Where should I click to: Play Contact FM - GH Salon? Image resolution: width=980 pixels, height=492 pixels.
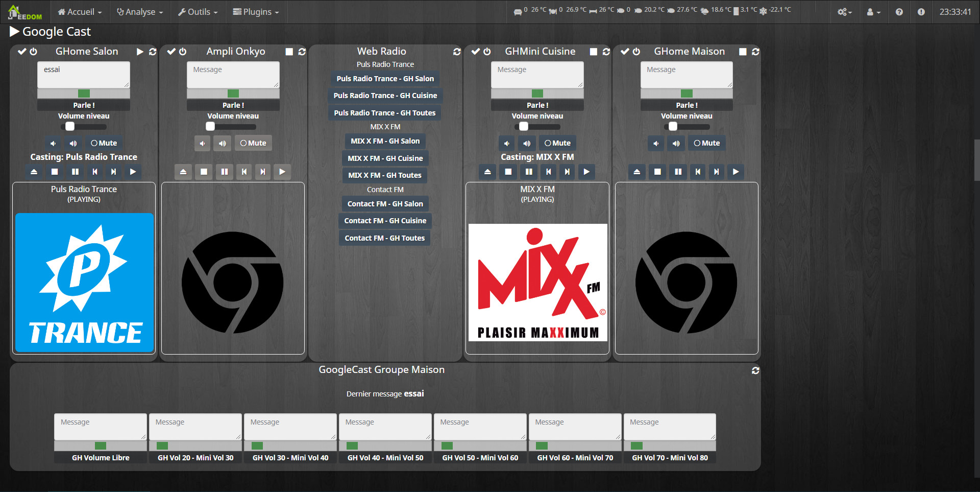click(x=385, y=204)
